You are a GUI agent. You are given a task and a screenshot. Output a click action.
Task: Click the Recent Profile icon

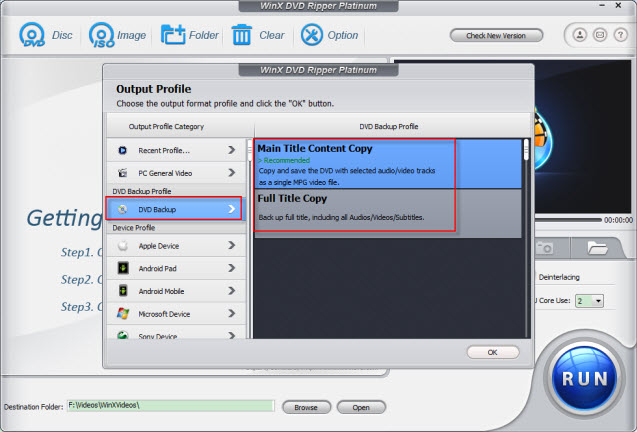[x=122, y=150]
